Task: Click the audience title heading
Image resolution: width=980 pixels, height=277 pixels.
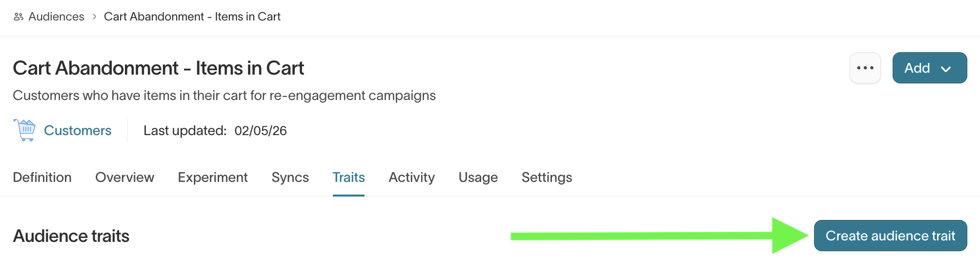Action: tap(159, 68)
